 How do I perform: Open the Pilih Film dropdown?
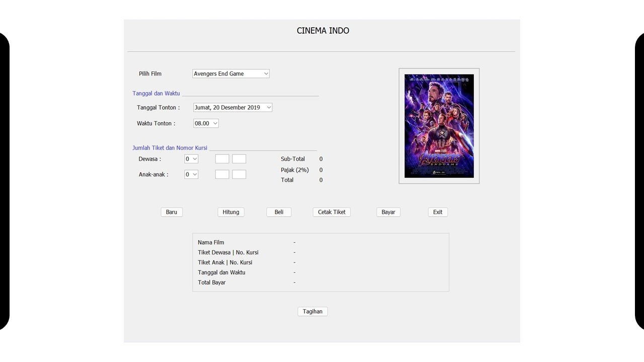(x=231, y=74)
